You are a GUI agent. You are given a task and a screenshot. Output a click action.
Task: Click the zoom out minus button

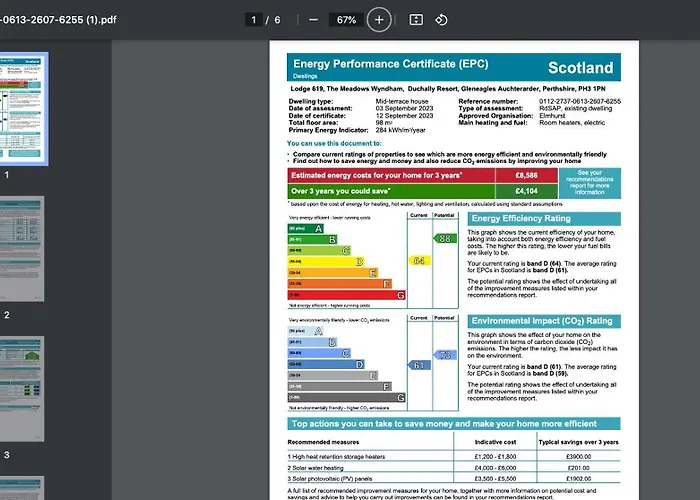click(x=313, y=20)
